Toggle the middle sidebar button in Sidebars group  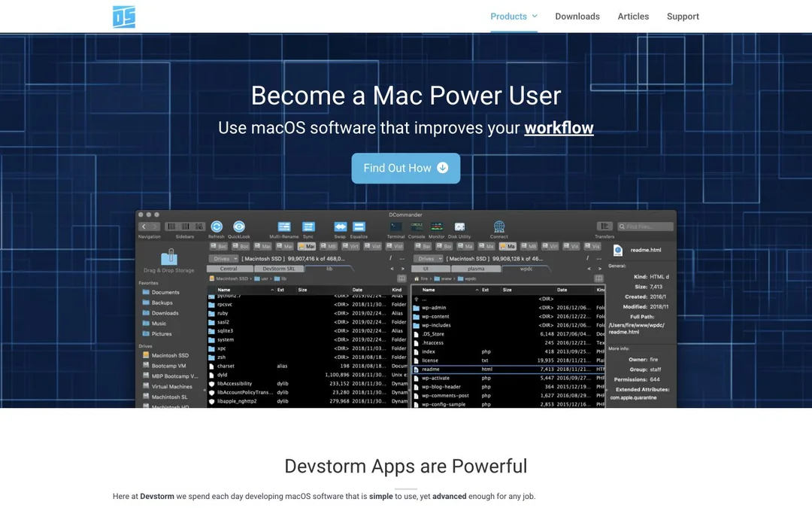[185, 227]
